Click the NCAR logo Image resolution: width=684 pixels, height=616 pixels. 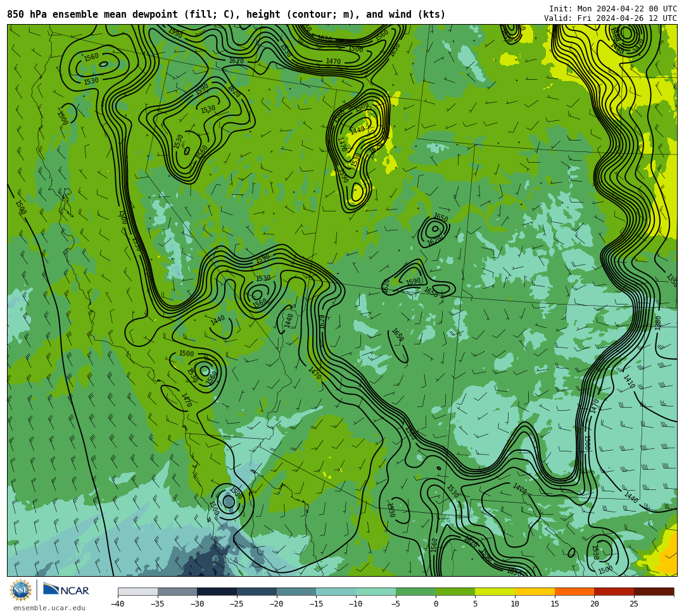point(66,589)
